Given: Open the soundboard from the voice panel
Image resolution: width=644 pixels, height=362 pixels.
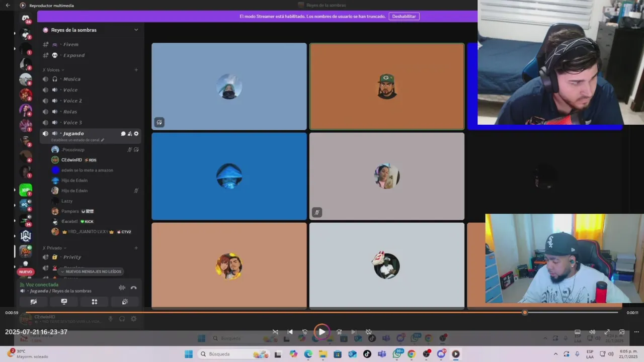Looking at the screenshot, I should click(125, 302).
